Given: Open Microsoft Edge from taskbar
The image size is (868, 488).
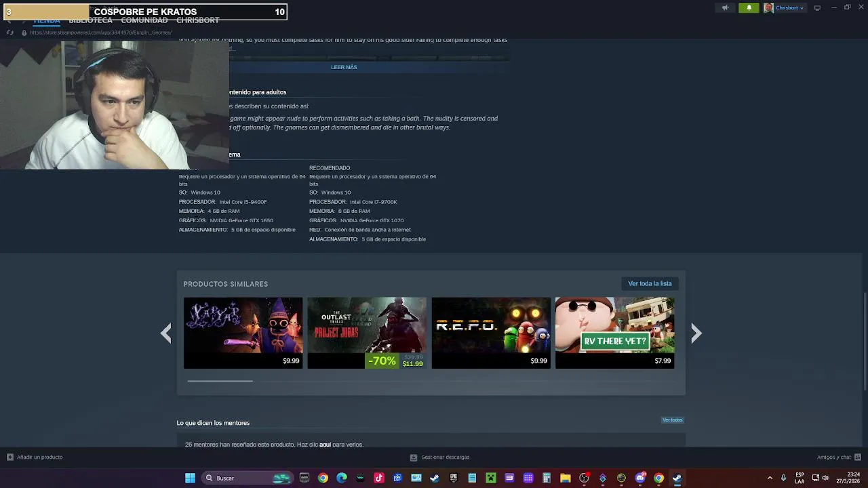Looking at the screenshot, I should pyautogui.click(x=342, y=478).
